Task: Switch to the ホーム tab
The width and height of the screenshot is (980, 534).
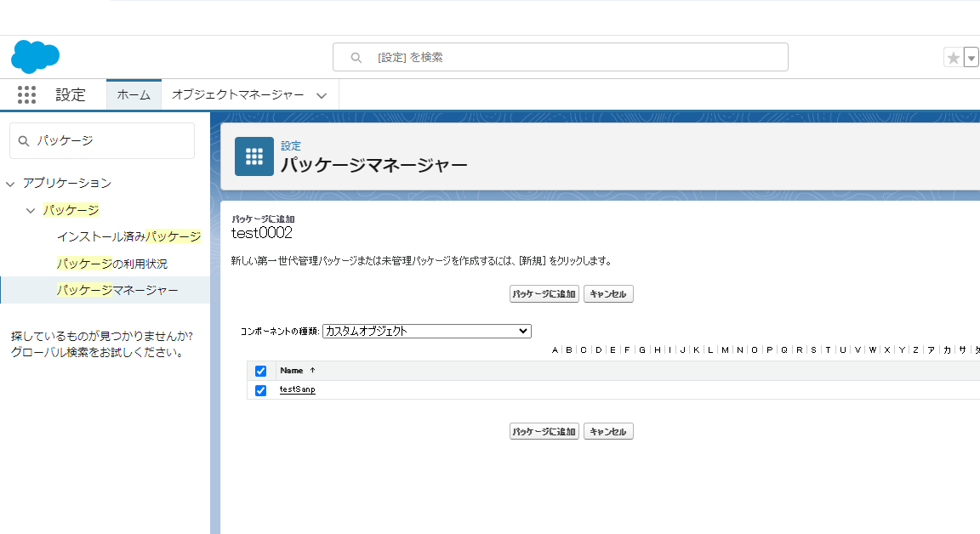Action: [133, 94]
